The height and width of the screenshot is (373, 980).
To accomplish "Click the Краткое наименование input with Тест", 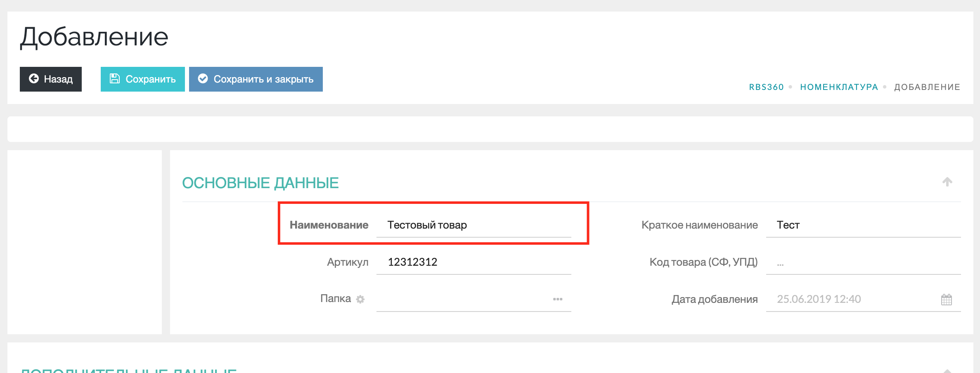I will [x=863, y=225].
